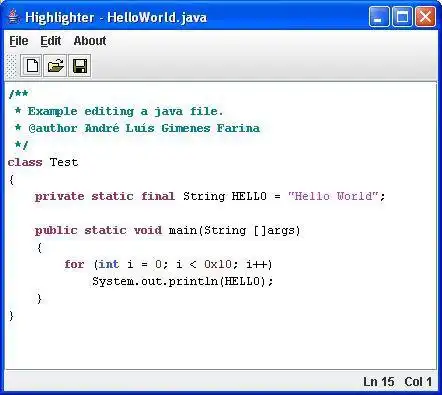Click the 'i++)' increment text
Viewport: 442px width, 395px height.
coord(259,265)
